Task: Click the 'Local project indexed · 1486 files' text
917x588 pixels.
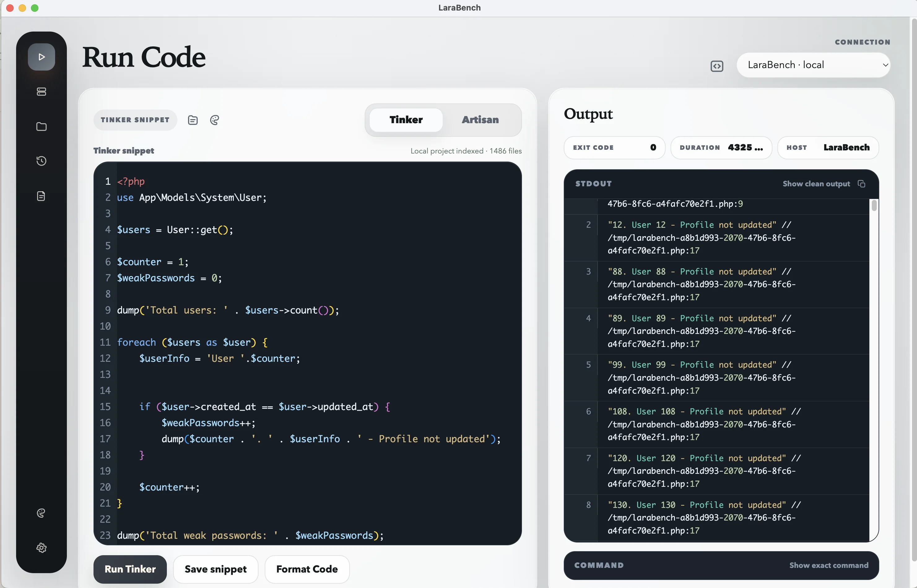Action: click(466, 151)
